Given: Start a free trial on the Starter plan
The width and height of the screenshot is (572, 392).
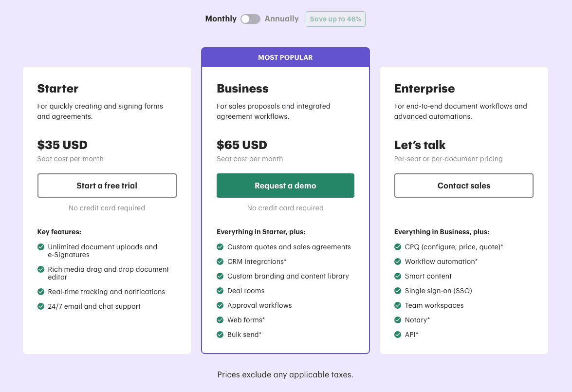Looking at the screenshot, I should [x=107, y=186].
